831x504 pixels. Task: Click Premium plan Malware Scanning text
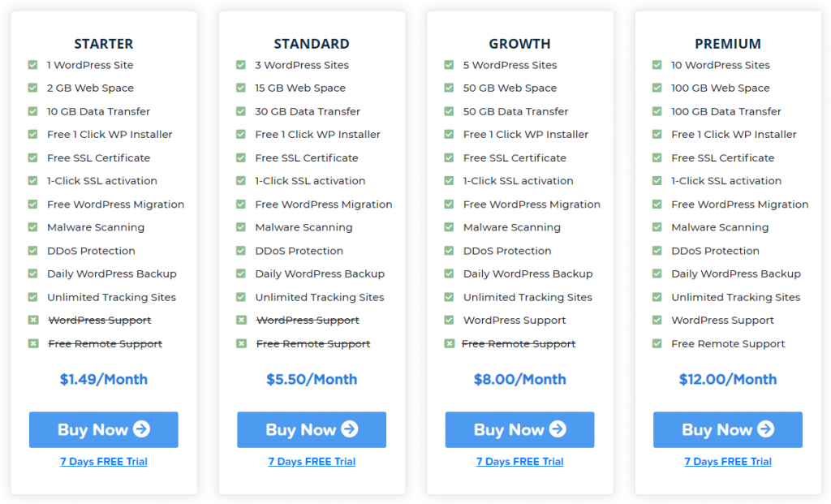pos(720,227)
